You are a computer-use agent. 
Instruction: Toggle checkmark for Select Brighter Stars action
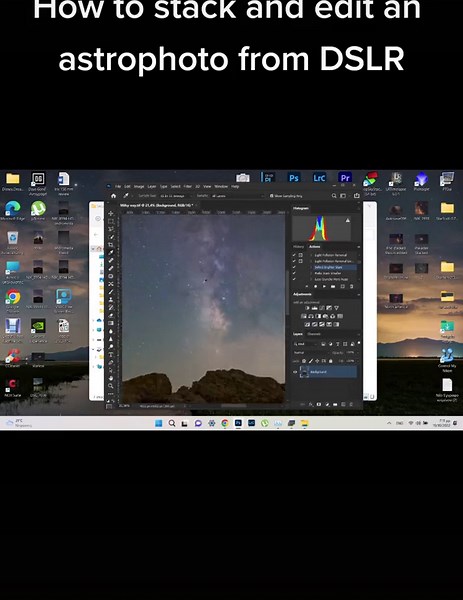[x=294, y=267]
